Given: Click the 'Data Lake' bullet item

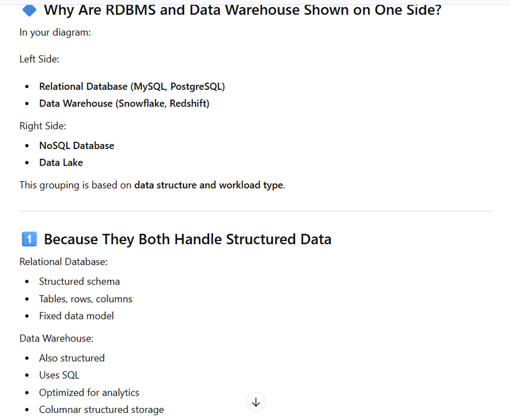Looking at the screenshot, I should coord(61,163).
